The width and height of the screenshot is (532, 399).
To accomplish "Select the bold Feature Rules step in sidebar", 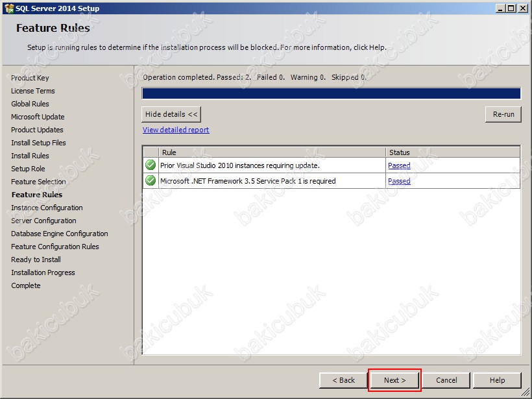I will [x=36, y=195].
